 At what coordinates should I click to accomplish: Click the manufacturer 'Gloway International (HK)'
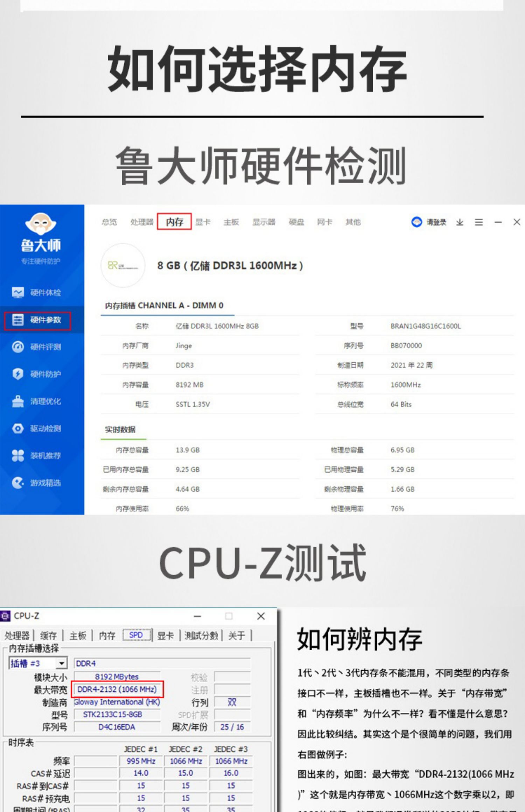click(x=117, y=702)
